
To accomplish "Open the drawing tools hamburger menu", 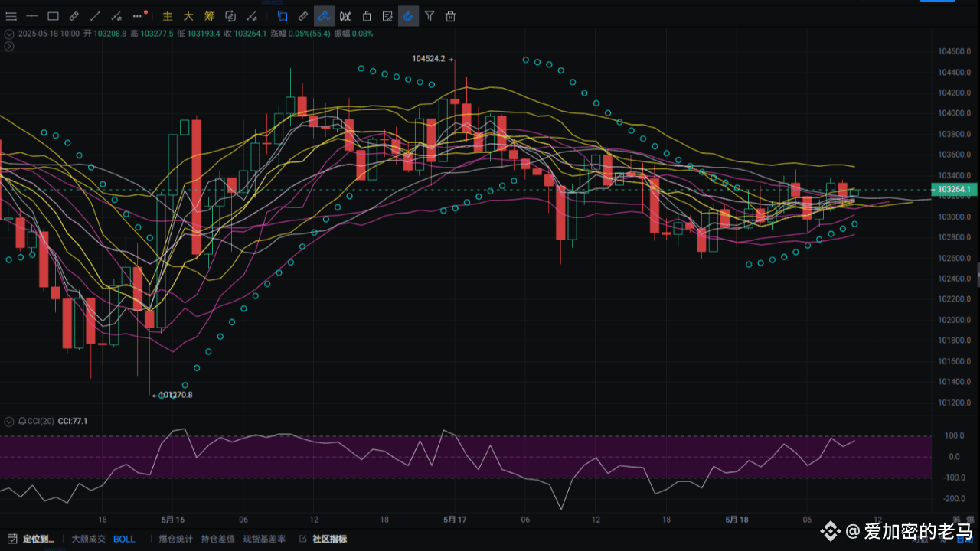I will [11, 15].
